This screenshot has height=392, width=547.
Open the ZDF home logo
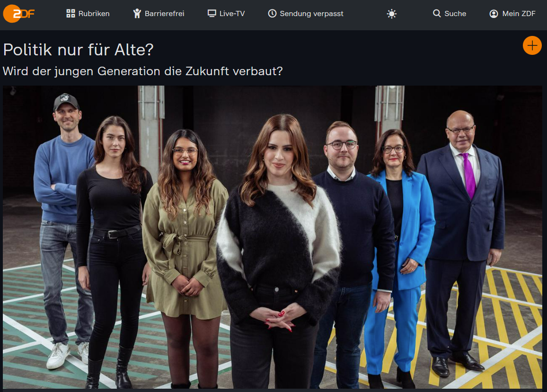(x=19, y=14)
